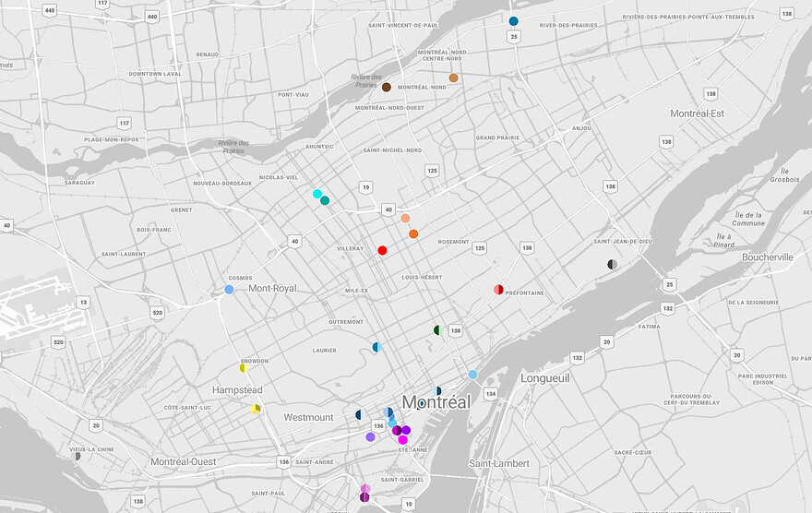Click the dark purple marker below the pink one

(364, 497)
